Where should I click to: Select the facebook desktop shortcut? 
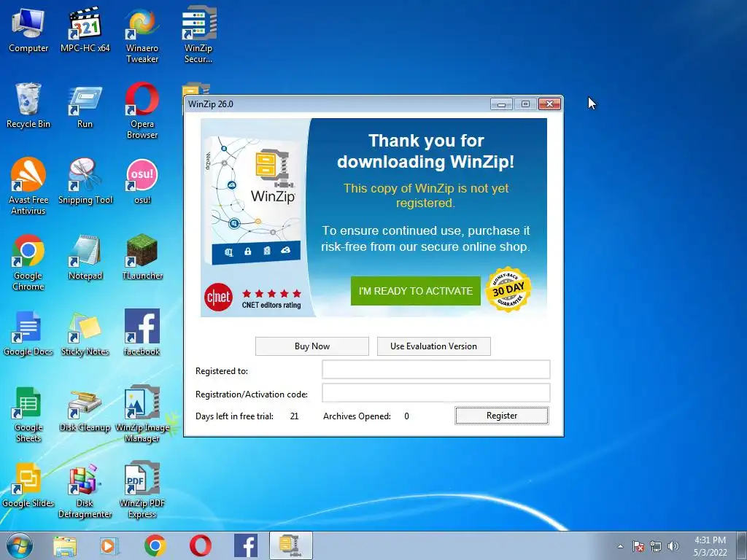click(x=142, y=332)
